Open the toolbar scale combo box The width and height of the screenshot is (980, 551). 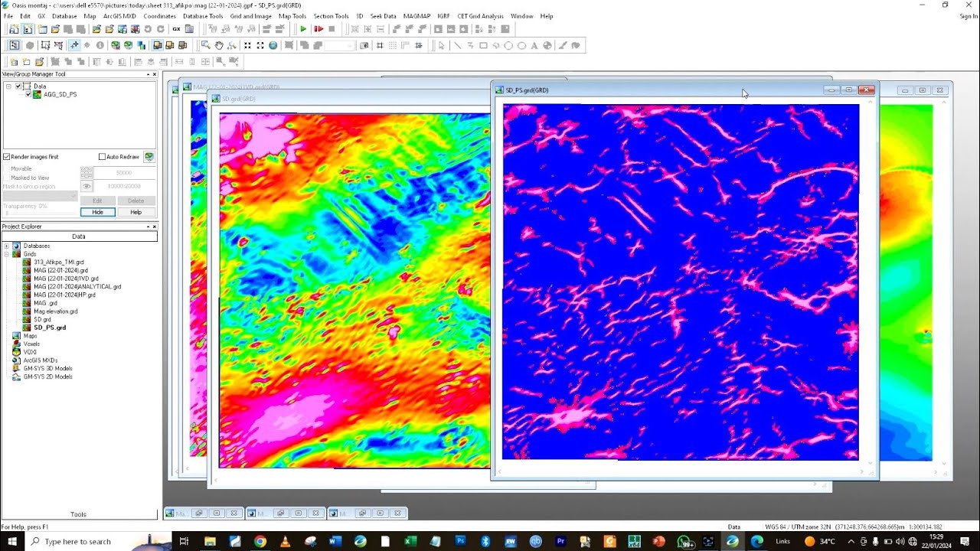340,45
